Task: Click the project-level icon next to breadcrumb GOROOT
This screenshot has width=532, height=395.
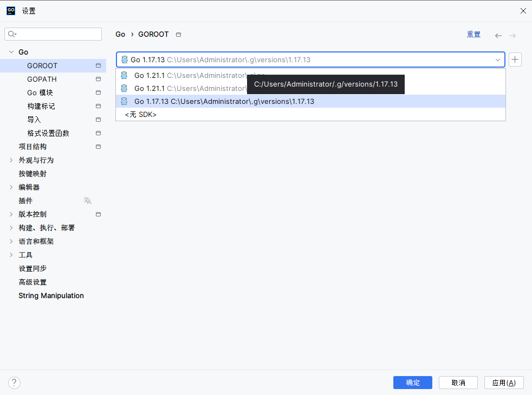Action: point(179,35)
